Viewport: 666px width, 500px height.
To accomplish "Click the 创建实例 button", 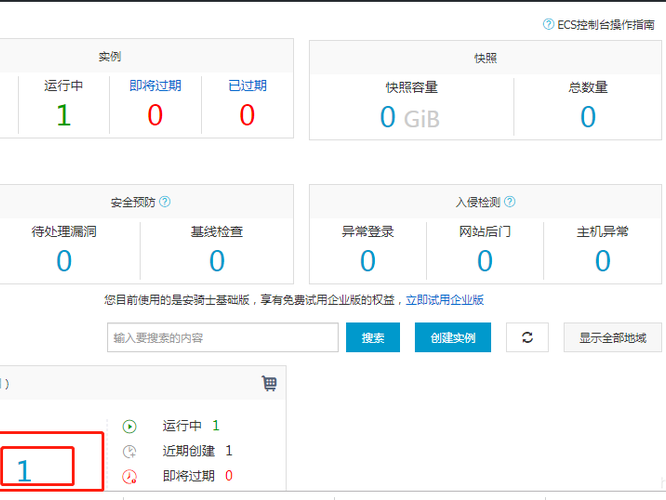I will pos(453,337).
